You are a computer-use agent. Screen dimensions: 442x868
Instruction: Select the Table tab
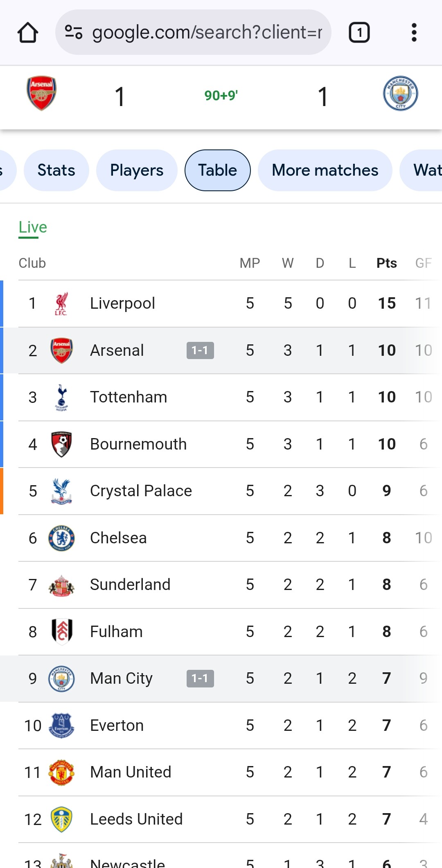click(x=217, y=170)
